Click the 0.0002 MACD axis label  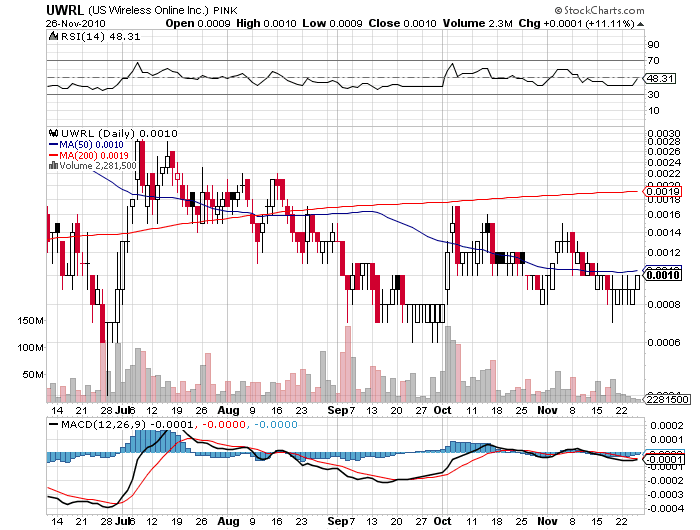(x=667, y=426)
